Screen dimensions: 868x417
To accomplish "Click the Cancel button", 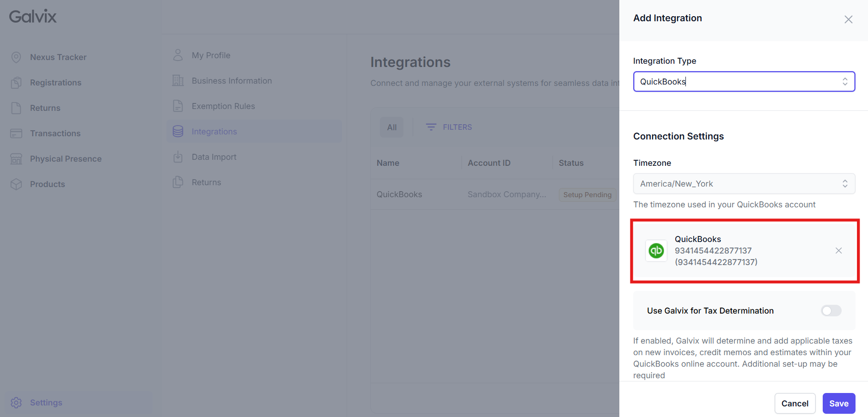I will pyautogui.click(x=795, y=404).
